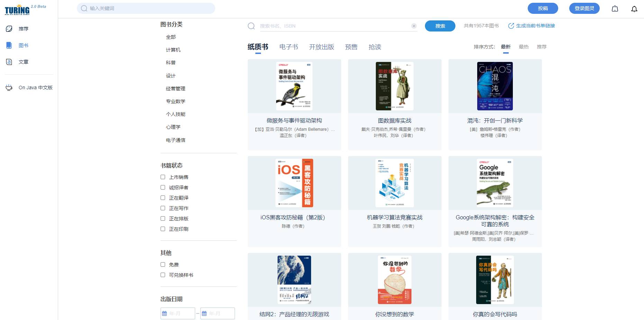Open the start publication date picker
This screenshot has width=644, height=320.
coord(178,313)
